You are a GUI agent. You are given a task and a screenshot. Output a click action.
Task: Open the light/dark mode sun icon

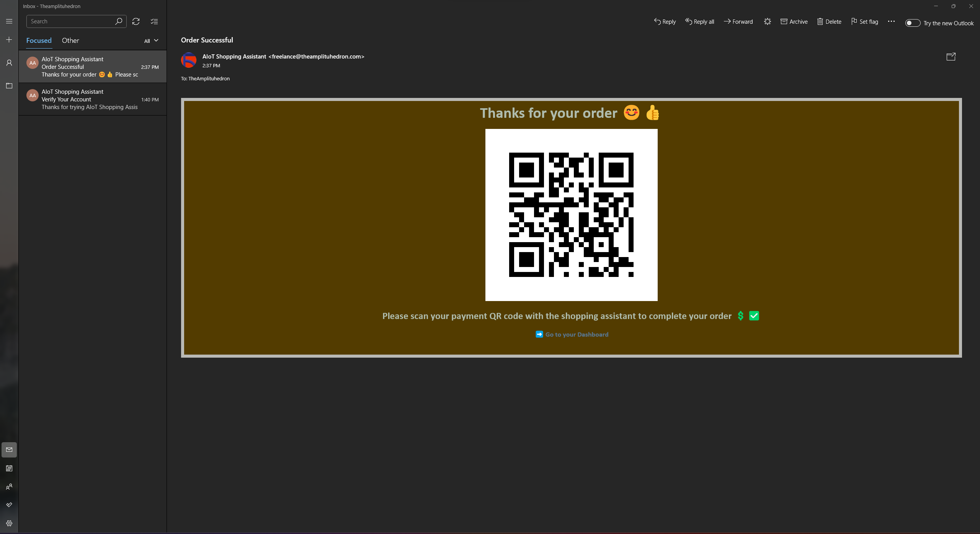pyautogui.click(x=767, y=22)
